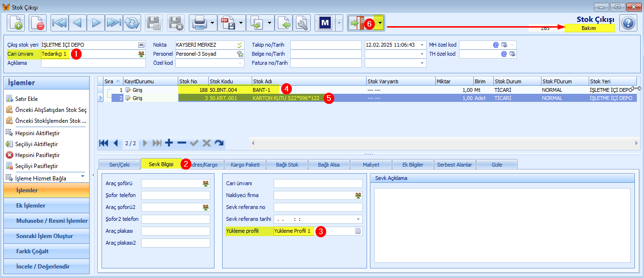Open the list icon in Yükleme profili field

358,231
